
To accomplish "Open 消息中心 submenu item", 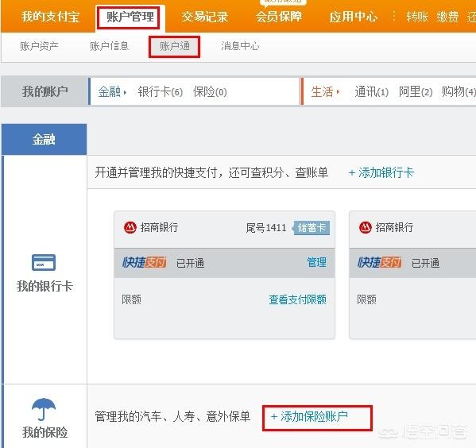I will click(240, 46).
